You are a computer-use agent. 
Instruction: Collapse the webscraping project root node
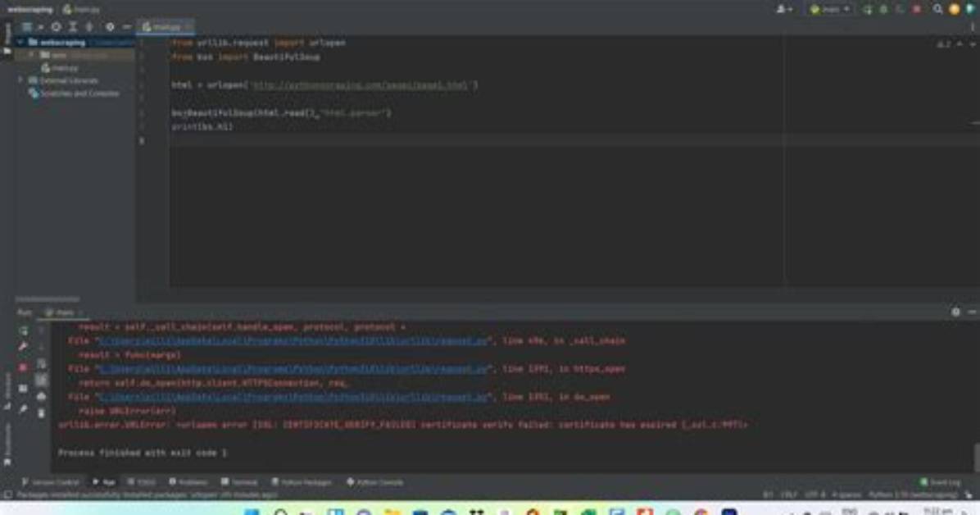(x=20, y=43)
